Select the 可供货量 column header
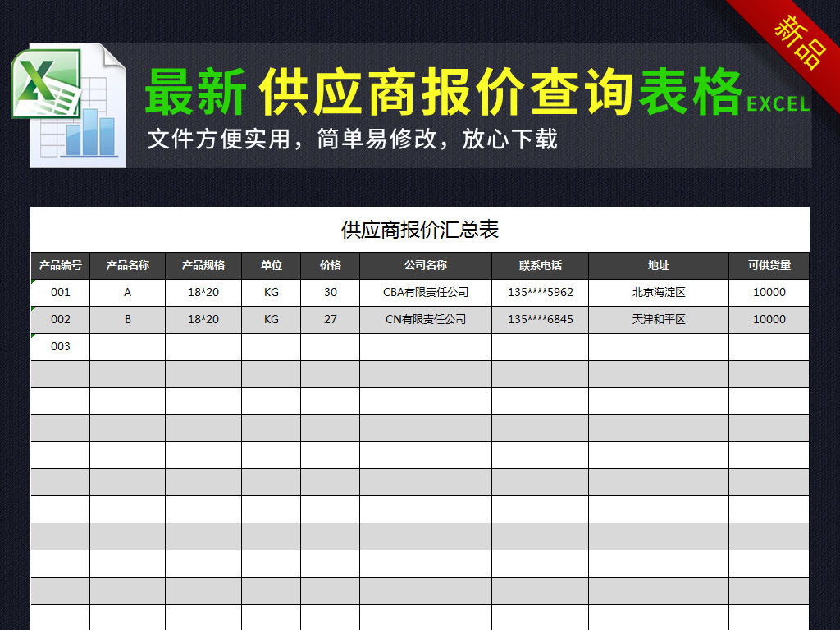 point(769,265)
